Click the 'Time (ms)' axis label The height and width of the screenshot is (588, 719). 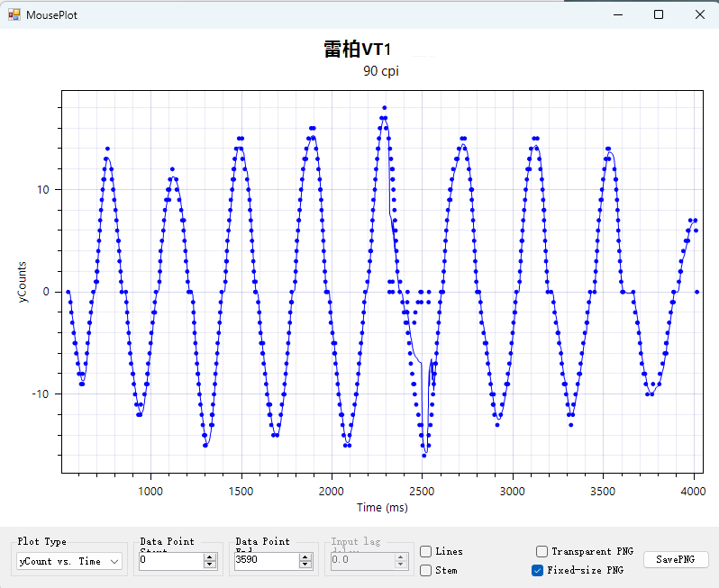382,507
